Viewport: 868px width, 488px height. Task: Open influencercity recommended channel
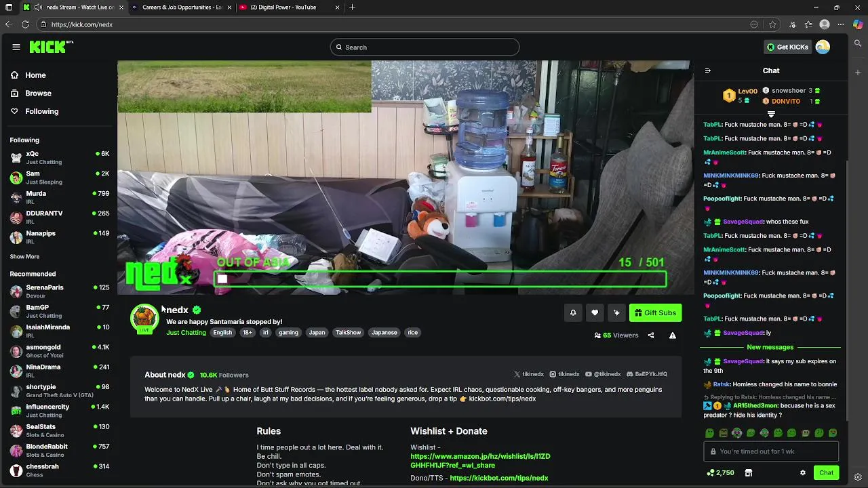[60, 411]
